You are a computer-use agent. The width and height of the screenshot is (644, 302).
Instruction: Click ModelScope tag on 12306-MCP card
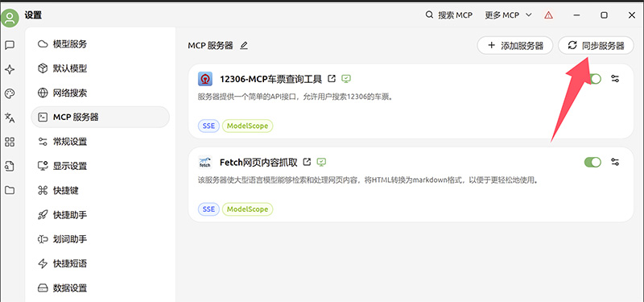tap(248, 126)
